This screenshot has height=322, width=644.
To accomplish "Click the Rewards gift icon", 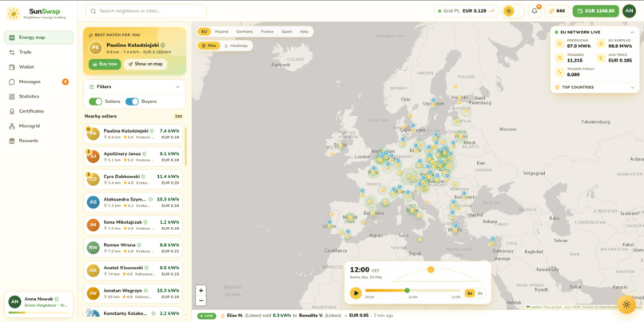I will click(11, 141).
